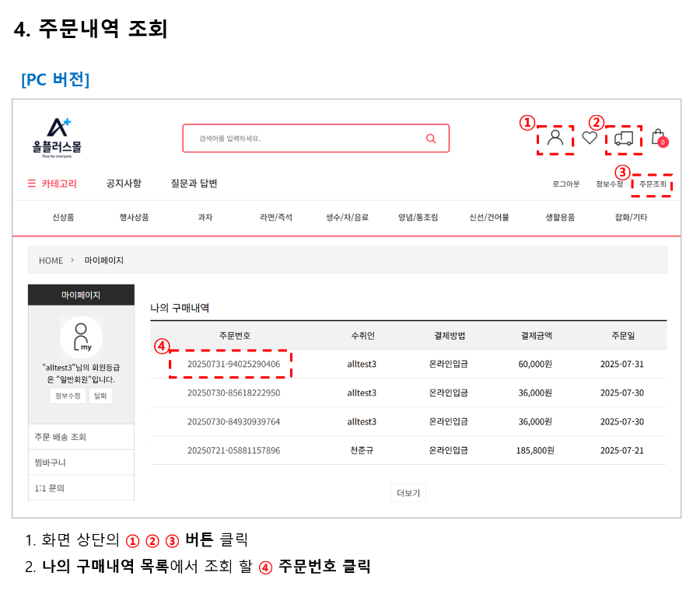Click the 주문조회 link

[653, 184]
